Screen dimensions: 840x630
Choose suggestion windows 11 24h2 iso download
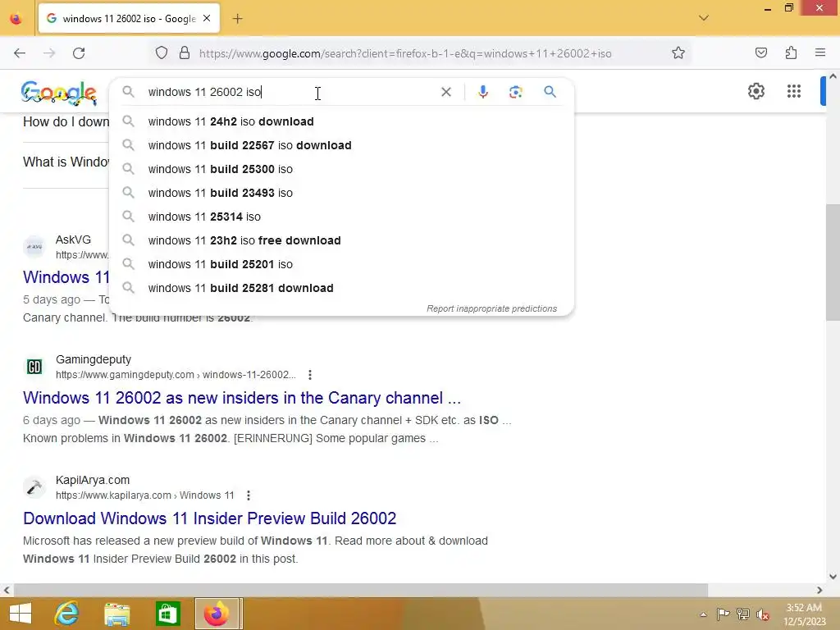pyautogui.click(x=341, y=121)
